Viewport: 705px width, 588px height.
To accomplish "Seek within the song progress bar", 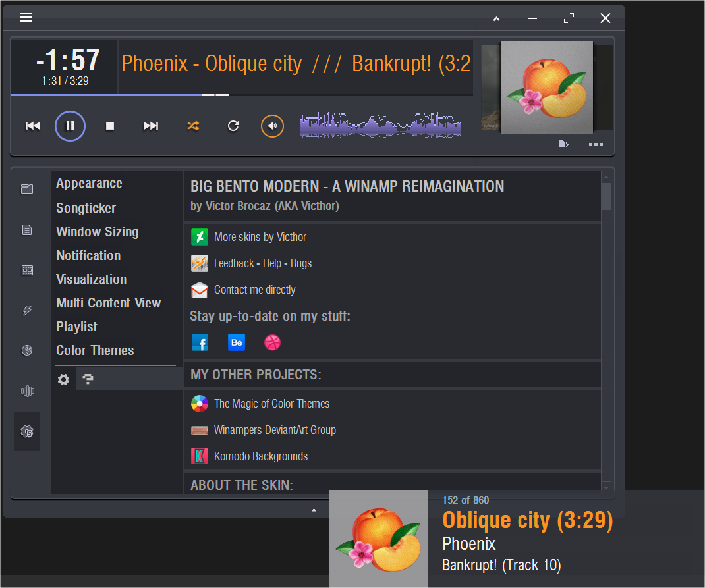I will tap(241, 95).
